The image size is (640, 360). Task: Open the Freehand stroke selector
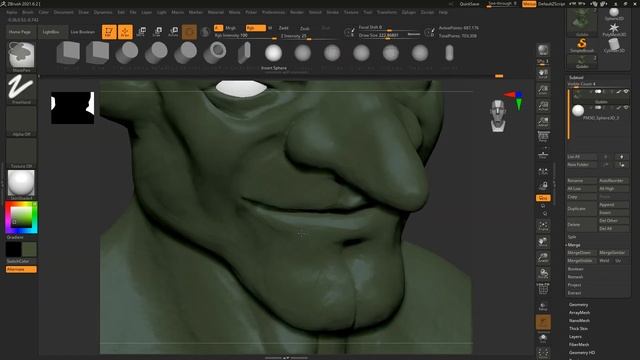point(21,88)
